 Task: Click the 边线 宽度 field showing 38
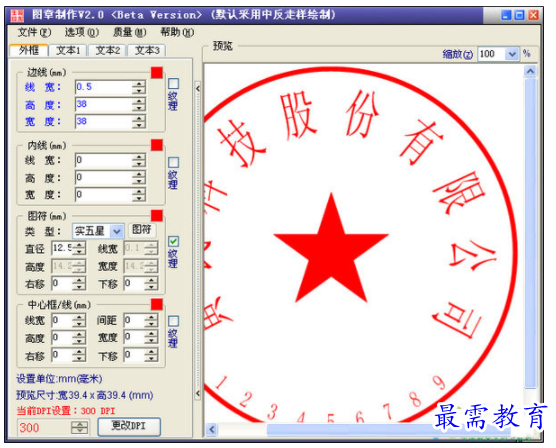(x=104, y=122)
